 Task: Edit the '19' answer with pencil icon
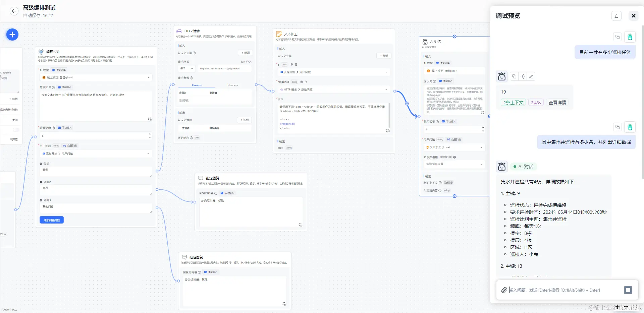pyautogui.click(x=531, y=76)
